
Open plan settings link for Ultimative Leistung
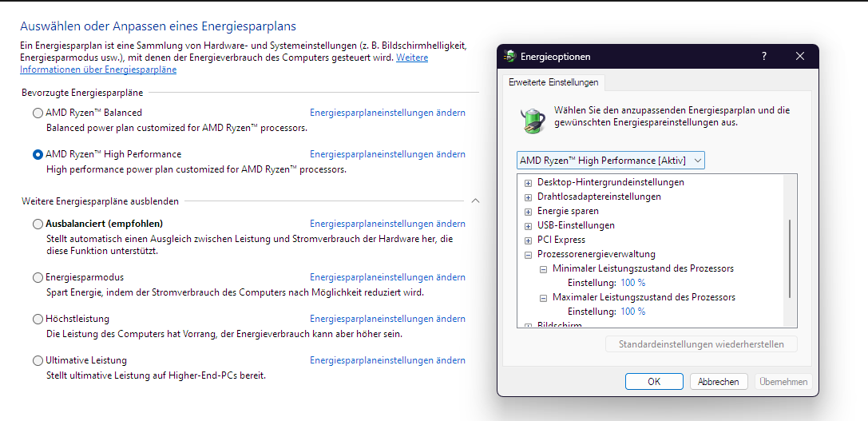click(387, 360)
